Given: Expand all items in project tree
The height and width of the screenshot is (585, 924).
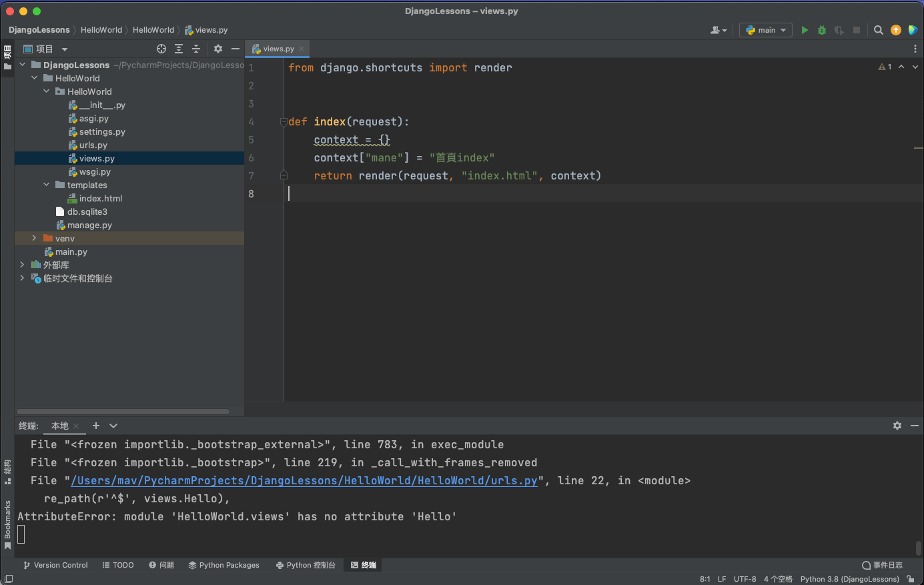Looking at the screenshot, I should pyautogui.click(x=179, y=49).
